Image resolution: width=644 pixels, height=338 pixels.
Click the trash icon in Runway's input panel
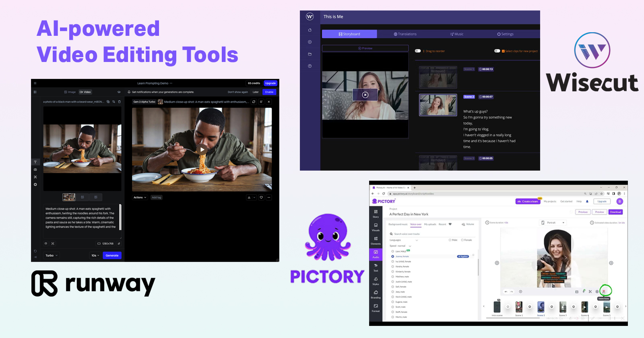119,102
